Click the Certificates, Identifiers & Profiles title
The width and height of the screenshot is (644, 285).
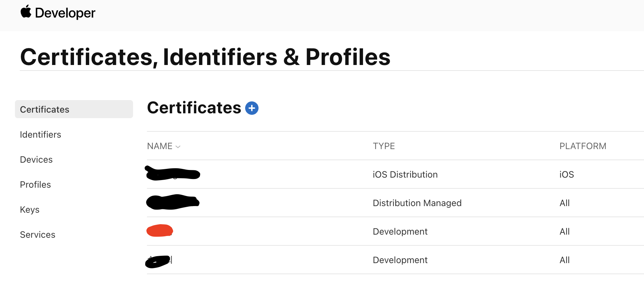click(205, 57)
